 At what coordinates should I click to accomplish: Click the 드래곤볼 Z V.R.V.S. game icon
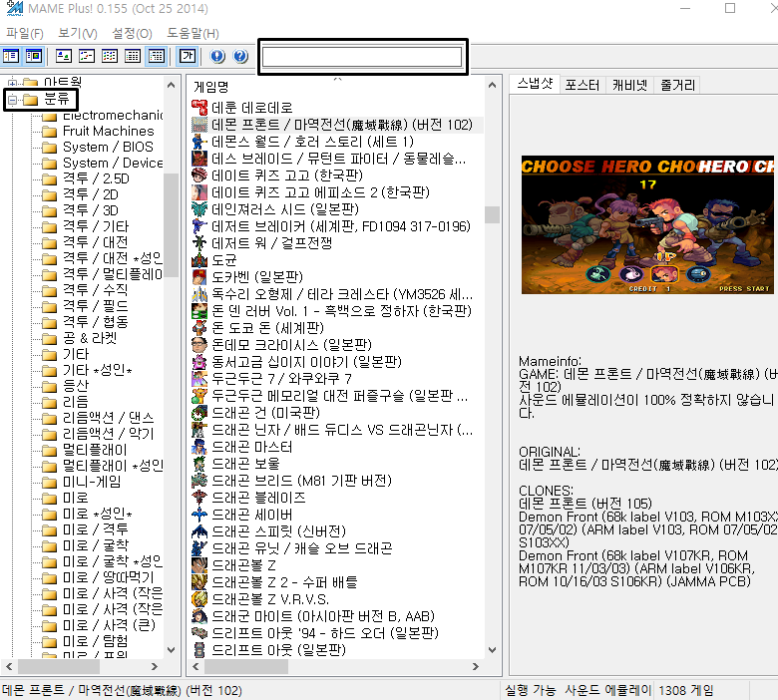point(199,599)
